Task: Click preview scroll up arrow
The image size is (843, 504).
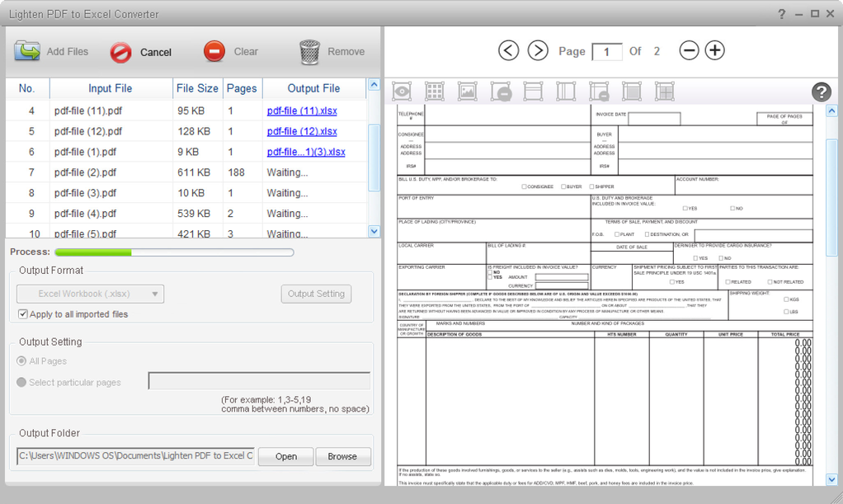Action: [831, 111]
